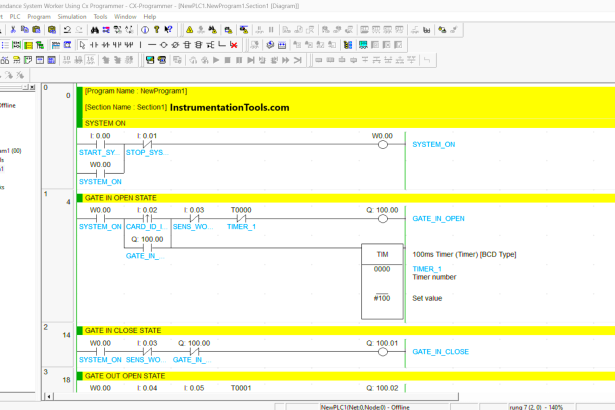Click the #100 timer set value
The width and height of the screenshot is (615, 410).
pyautogui.click(x=382, y=300)
